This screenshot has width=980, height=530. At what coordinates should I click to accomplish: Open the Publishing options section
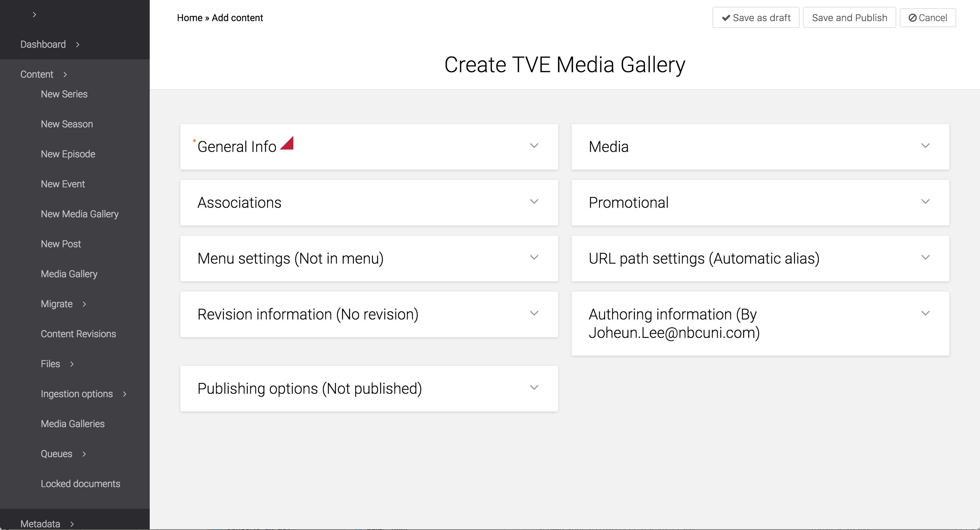tap(534, 388)
